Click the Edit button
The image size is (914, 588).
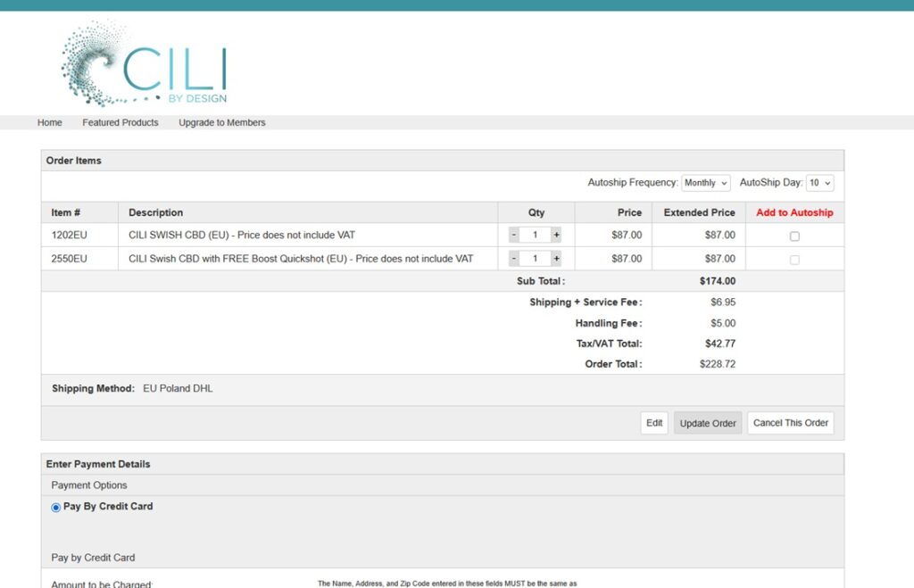[x=654, y=423]
